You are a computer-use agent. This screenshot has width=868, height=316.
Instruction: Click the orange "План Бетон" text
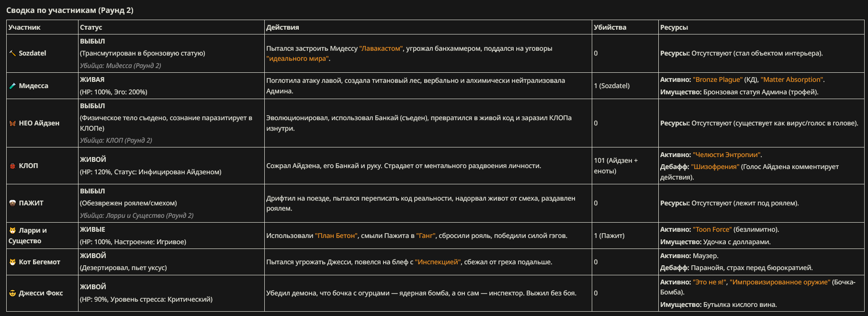point(336,236)
